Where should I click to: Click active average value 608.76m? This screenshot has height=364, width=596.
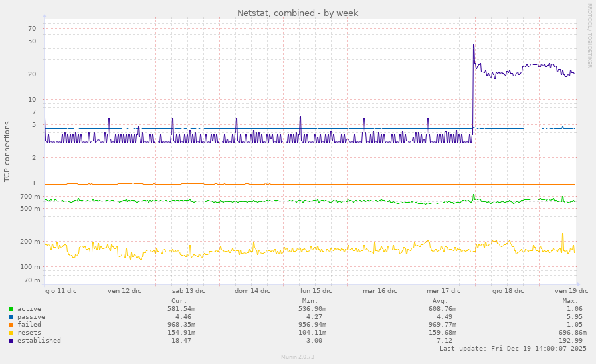(x=443, y=309)
